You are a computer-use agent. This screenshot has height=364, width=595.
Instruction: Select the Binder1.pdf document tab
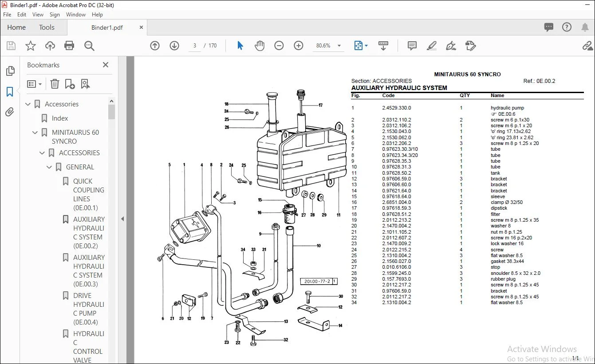pos(107,27)
